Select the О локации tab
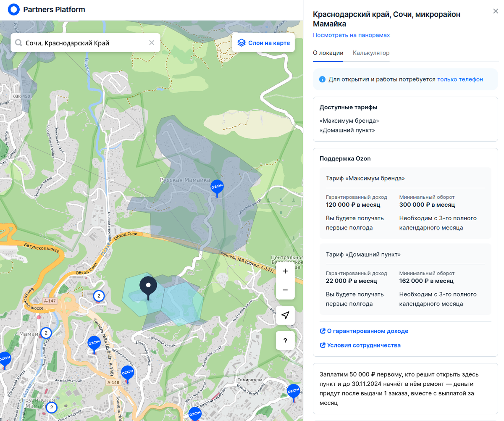504x421 pixels. click(x=328, y=53)
